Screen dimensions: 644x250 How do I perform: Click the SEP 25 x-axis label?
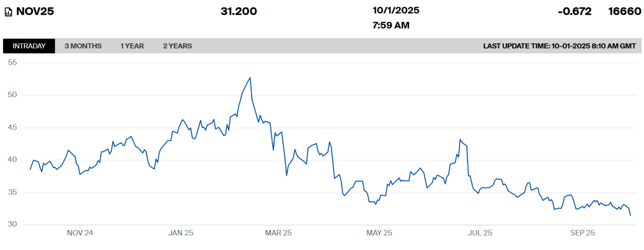tap(582, 233)
